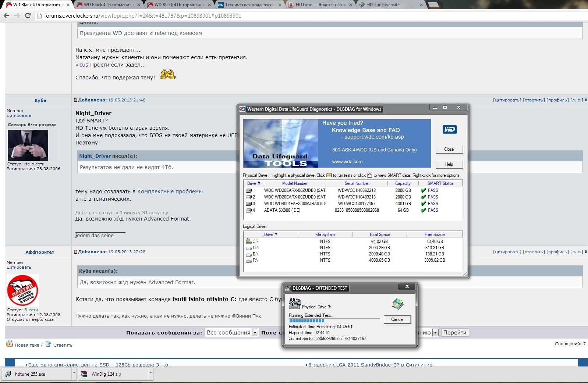This screenshot has width=588, height=383.
Task: Expand the WinDlg_124.zip download options arrow
Action: [x=150, y=373]
